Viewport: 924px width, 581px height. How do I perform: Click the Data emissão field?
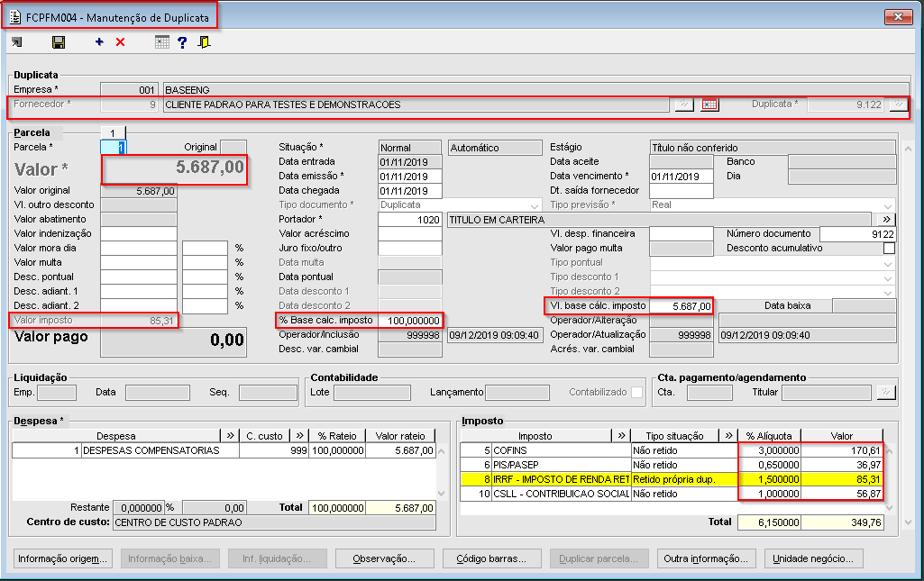(409, 176)
